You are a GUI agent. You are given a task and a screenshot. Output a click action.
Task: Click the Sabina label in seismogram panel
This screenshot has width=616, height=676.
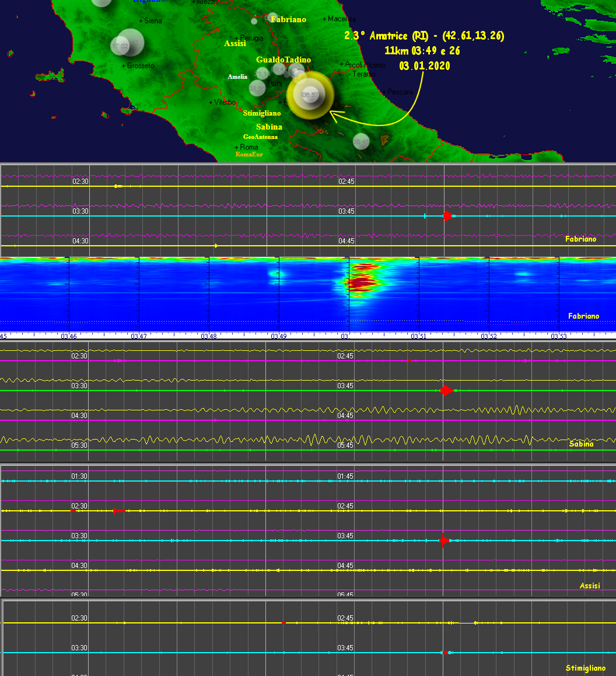581,444
